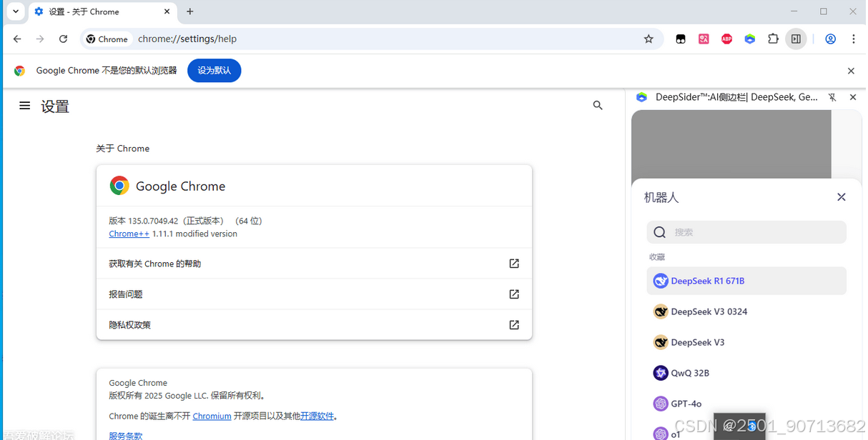The width and height of the screenshot is (868, 440).
Task: Click the 搜索 field in 机器人 panel
Action: [x=746, y=232]
